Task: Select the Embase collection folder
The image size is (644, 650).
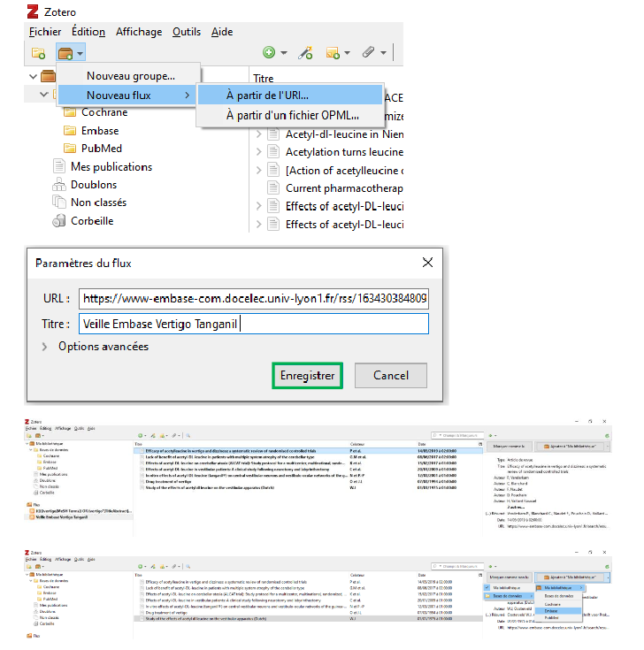Action: click(x=99, y=130)
